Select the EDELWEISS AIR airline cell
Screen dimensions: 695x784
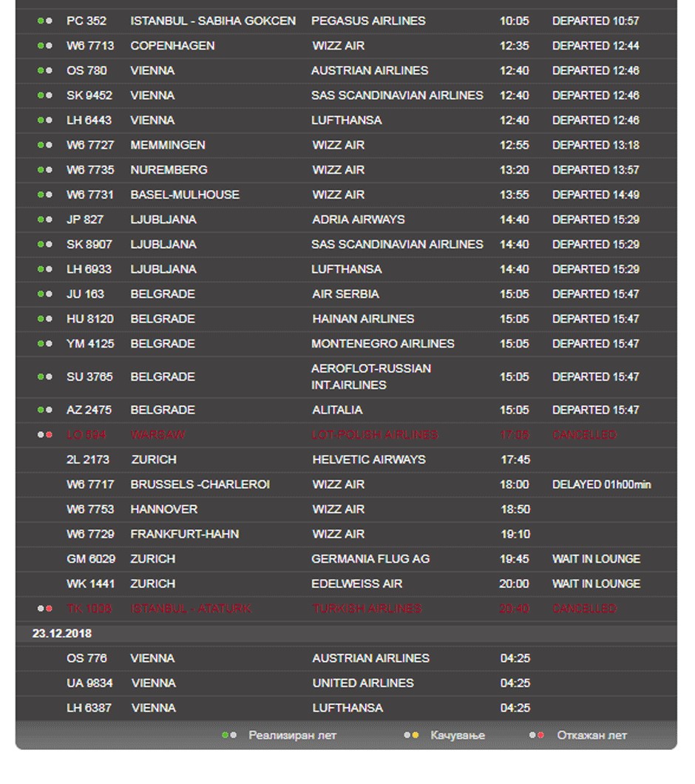(357, 584)
